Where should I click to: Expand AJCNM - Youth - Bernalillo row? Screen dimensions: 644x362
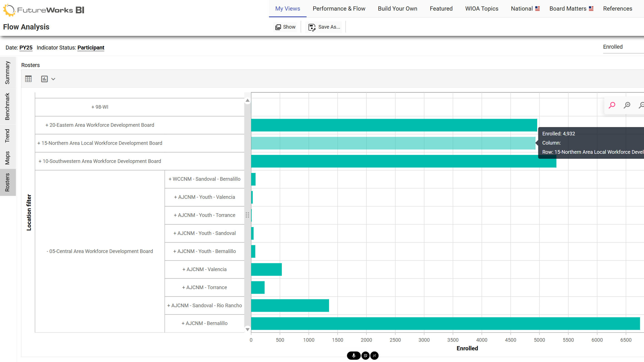point(204,251)
